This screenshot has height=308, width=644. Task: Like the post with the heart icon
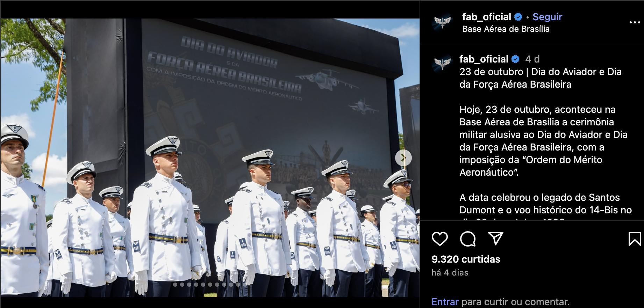coord(439,239)
